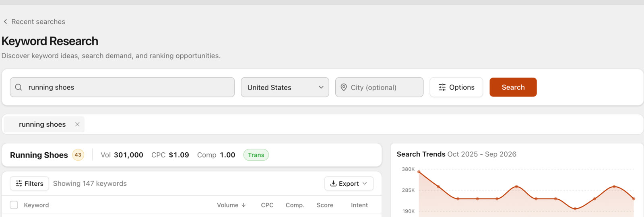The height and width of the screenshot is (217, 644).
Task: Go back via Recent searches chevron
Action: [5, 22]
